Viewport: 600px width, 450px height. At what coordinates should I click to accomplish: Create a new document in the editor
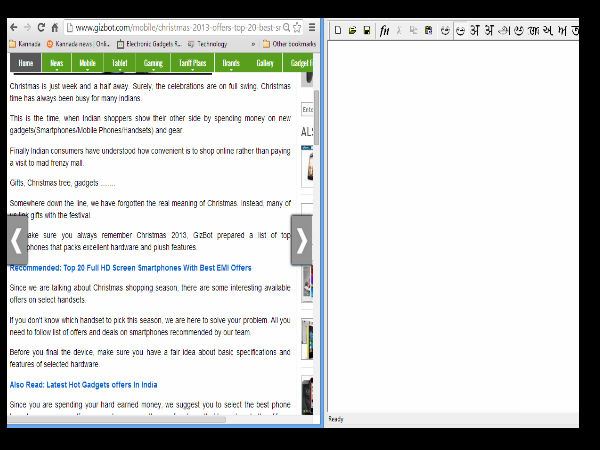click(338, 31)
